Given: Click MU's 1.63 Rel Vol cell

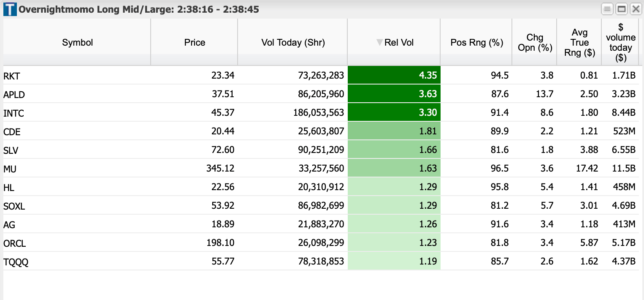Looking at the screenshot, I should (394, 169).
